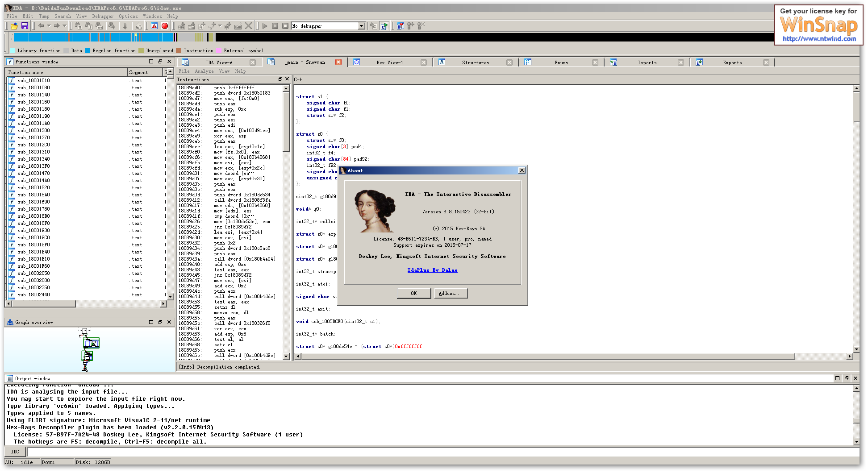Screen dimensions: 868x473
Task: Click the Instructions pane scroll up arrow
Action: (x=286, y=88)
